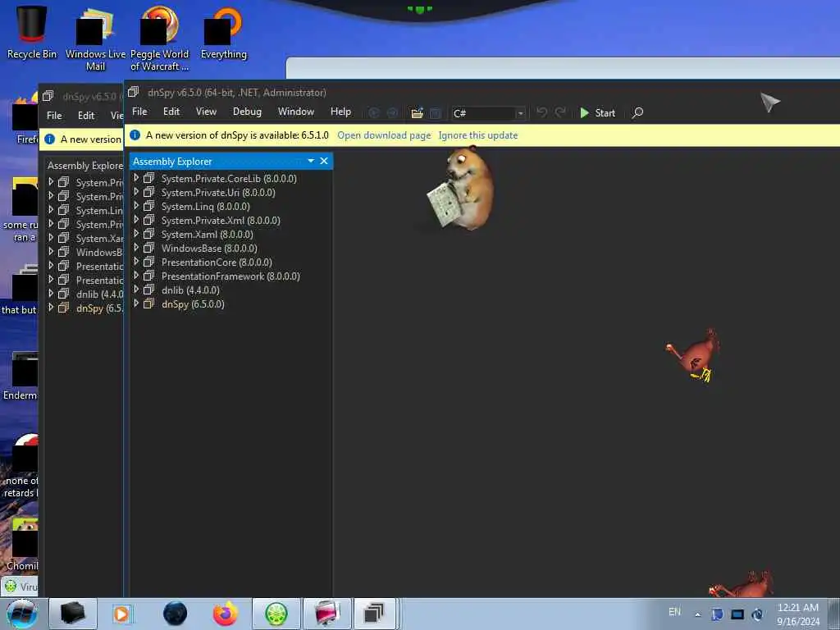Click the info icon in update notification bar

[135, 135]
